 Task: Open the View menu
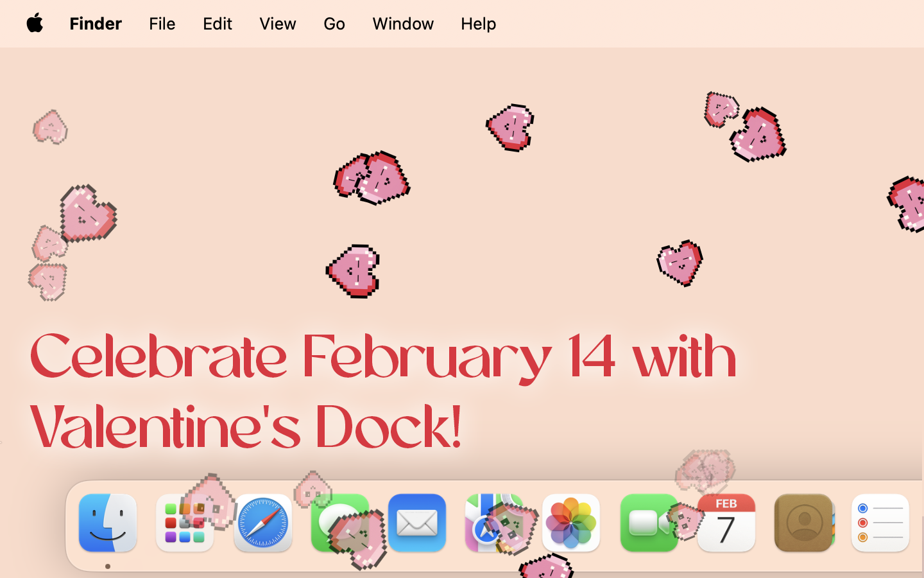click(277, 24)
